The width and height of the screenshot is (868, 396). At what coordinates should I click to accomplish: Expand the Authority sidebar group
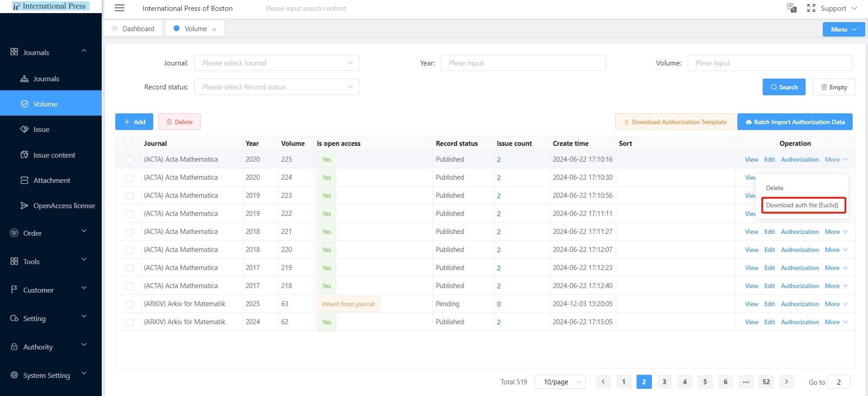(x=51, y=347)
